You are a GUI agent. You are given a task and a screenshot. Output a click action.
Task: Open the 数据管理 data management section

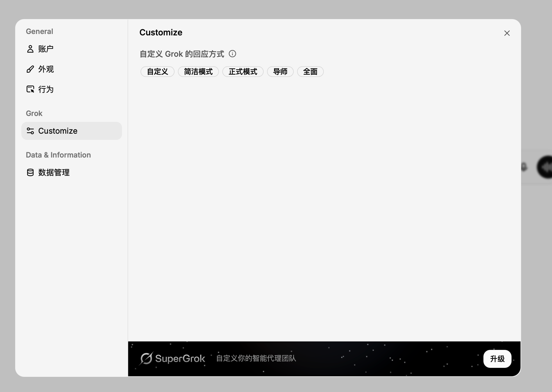pos(71,172)
